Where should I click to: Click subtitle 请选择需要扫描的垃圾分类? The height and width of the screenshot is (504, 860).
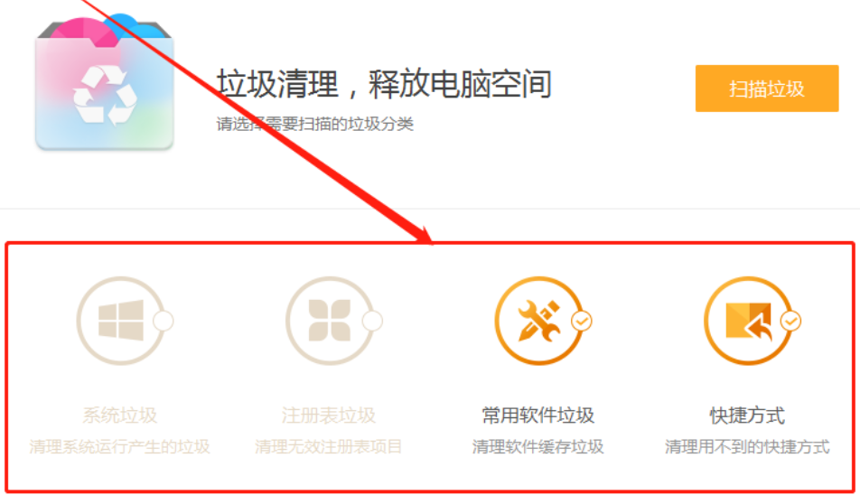tap(314, 124)
